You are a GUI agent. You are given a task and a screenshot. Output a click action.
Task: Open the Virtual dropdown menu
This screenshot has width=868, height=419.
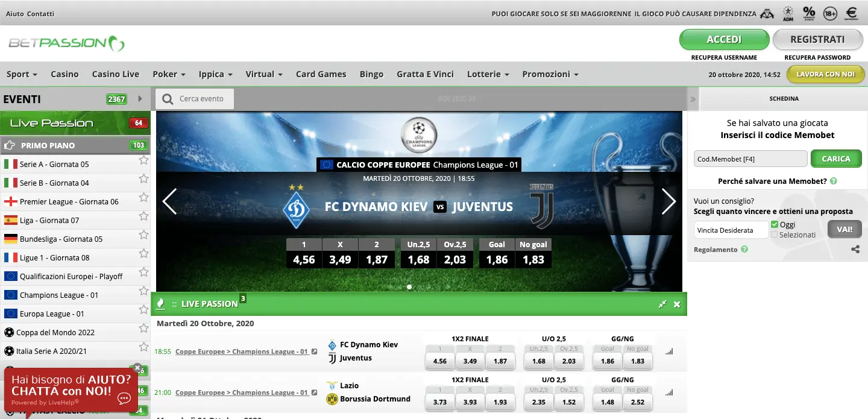point(264,74)
